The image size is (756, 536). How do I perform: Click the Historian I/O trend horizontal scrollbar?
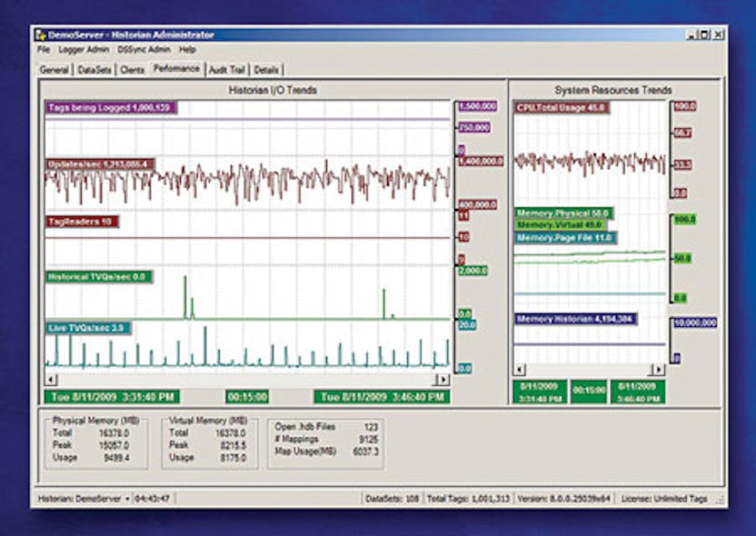point(247,380)
